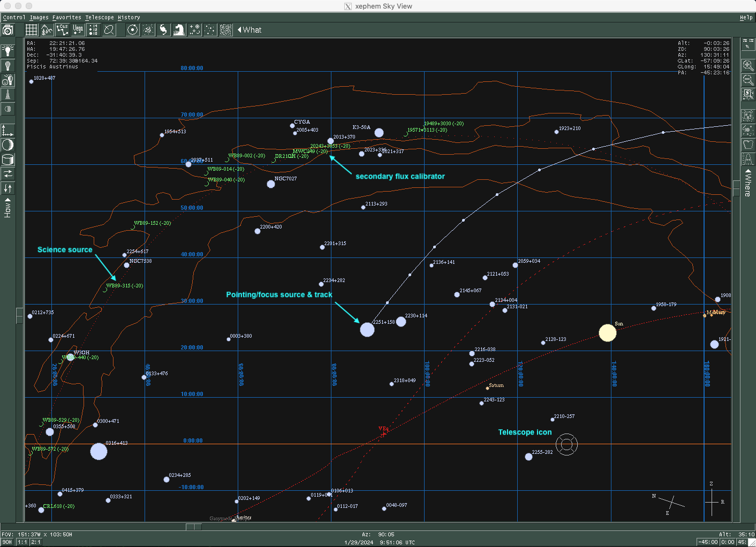Click the Horsehead nebula objects icon
Screen dimensions: 756x547
(x=179, y=30)
